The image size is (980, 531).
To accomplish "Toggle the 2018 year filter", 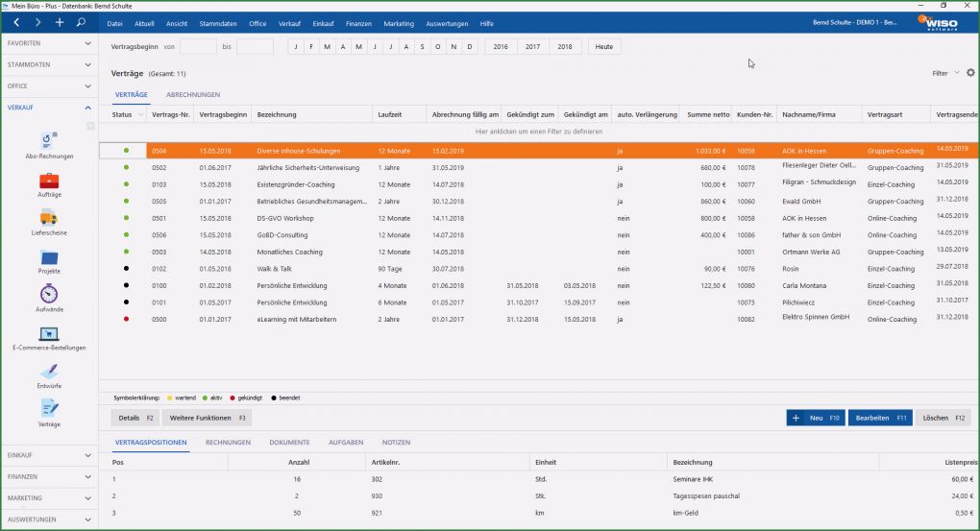I will (565, 46).
